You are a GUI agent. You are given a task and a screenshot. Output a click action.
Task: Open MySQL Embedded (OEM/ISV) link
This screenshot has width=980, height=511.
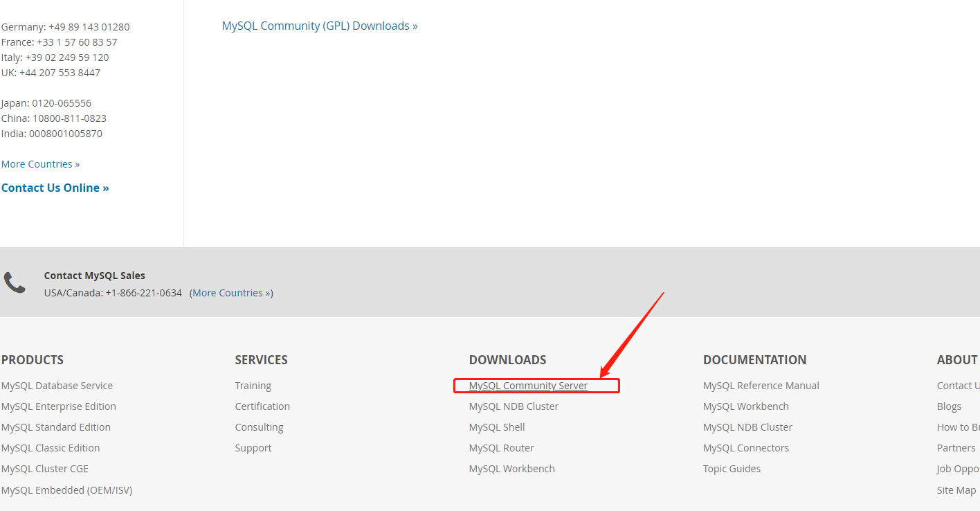pyautogui.click(x=66, y=490)
